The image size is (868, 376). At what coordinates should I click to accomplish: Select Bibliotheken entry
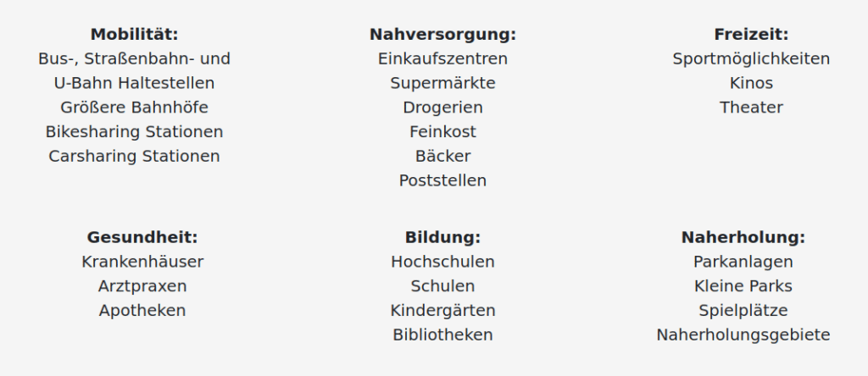point(442,335)
